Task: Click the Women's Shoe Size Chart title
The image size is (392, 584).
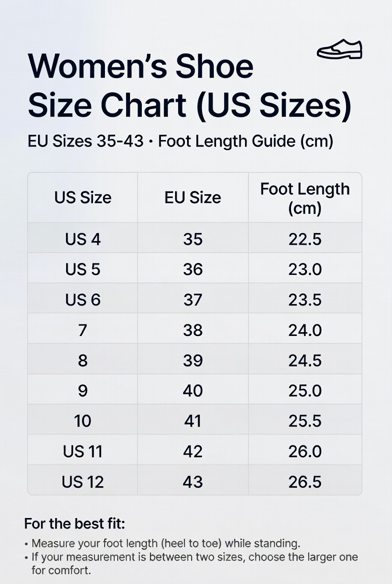Action: [189, 85]
